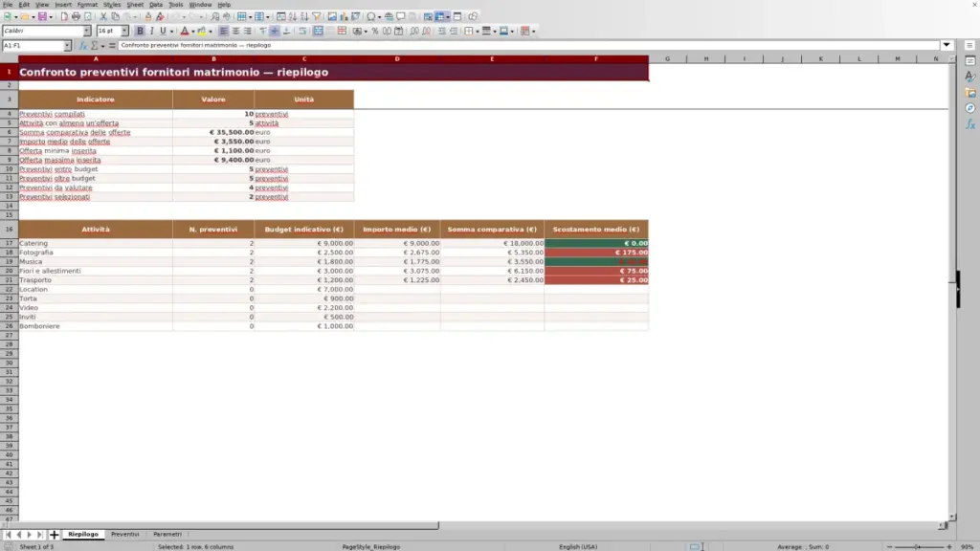This screenshot has width=980, height=551.
Task: Cut the selection with the scissors icon
Action: coord(103,17)
